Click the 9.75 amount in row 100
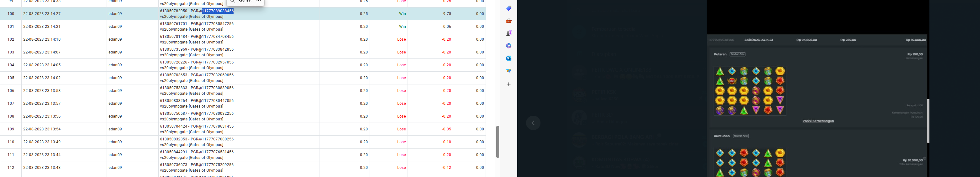The width and height of the screenshot is (980, 177). pos(447,14)
